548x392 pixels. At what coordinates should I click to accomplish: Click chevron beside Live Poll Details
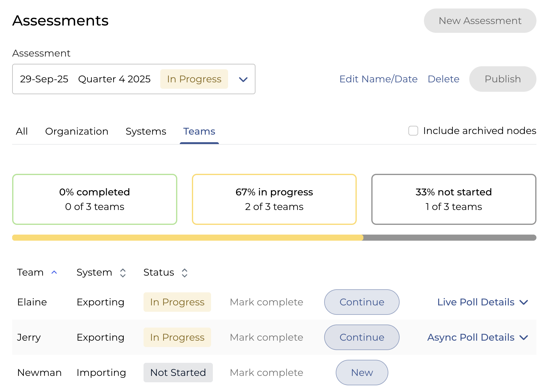tap(524, 302)
